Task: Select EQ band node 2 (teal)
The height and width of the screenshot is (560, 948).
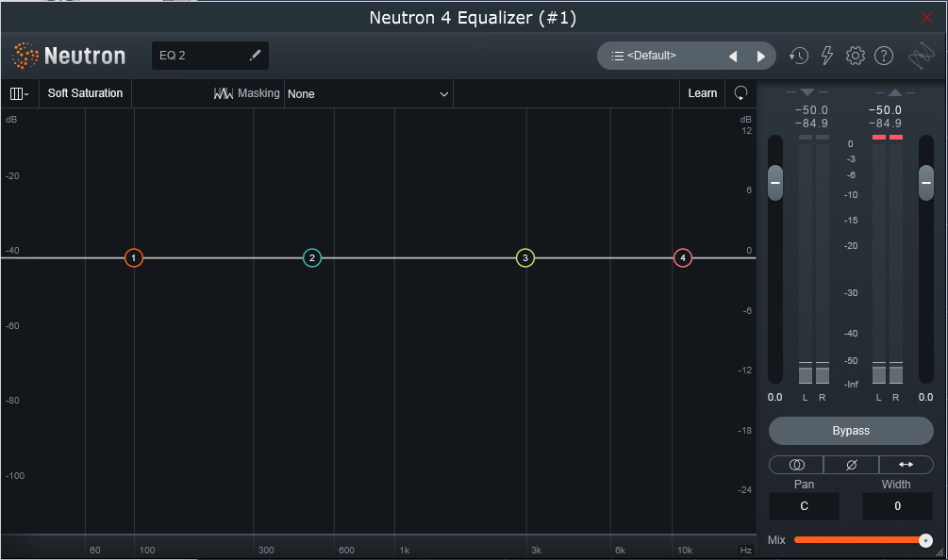Action: 312,258
